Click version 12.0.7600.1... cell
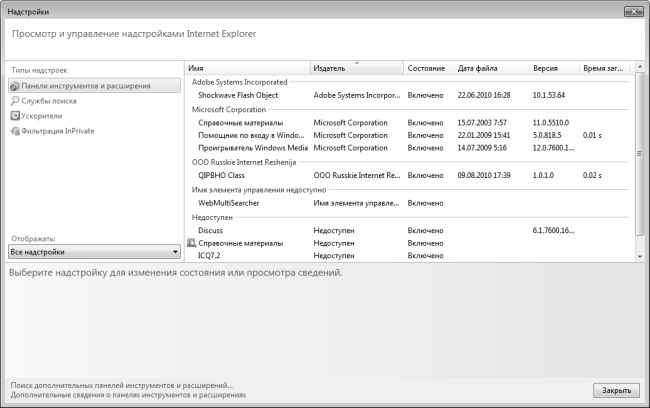 pos(553,148)
